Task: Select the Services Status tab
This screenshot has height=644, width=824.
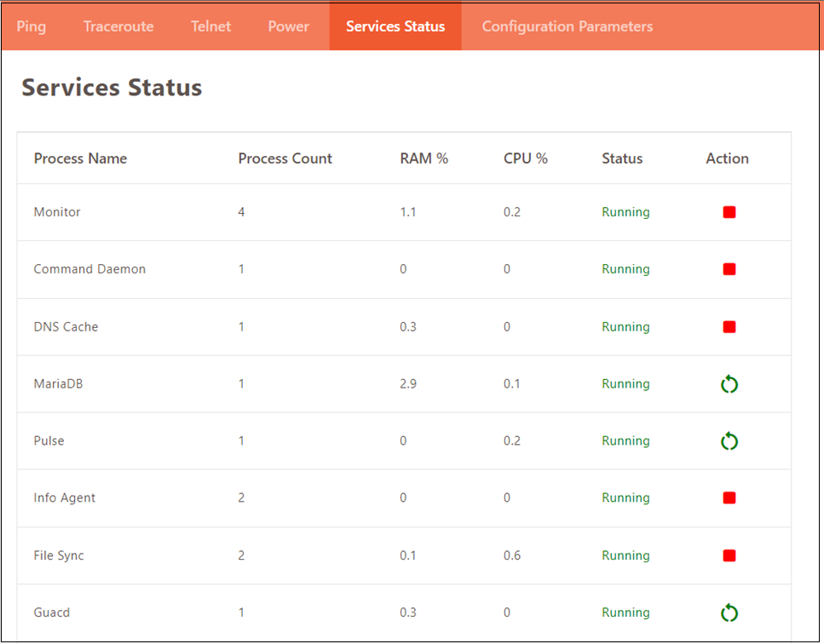Action: coord(395,26)
